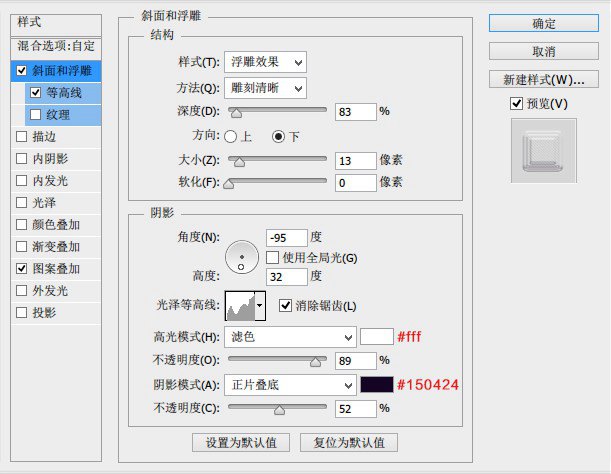Screen dimensions: 611x474
Task: Check 使用全局光(G) option
Action: point(272,257)
